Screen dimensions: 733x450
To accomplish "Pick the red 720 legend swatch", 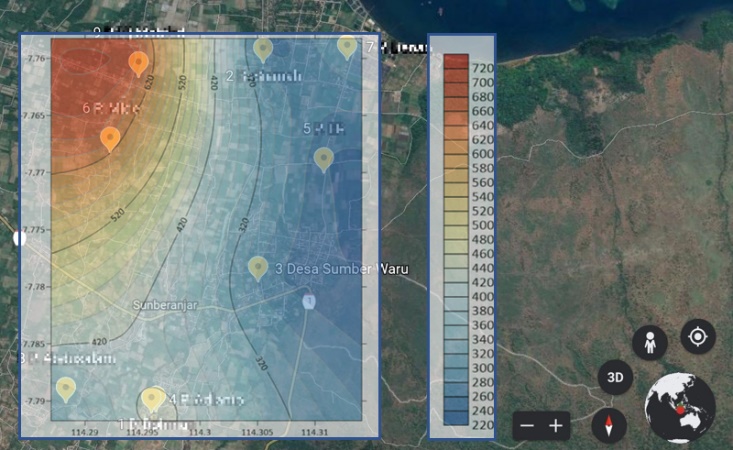I will 456,61.
